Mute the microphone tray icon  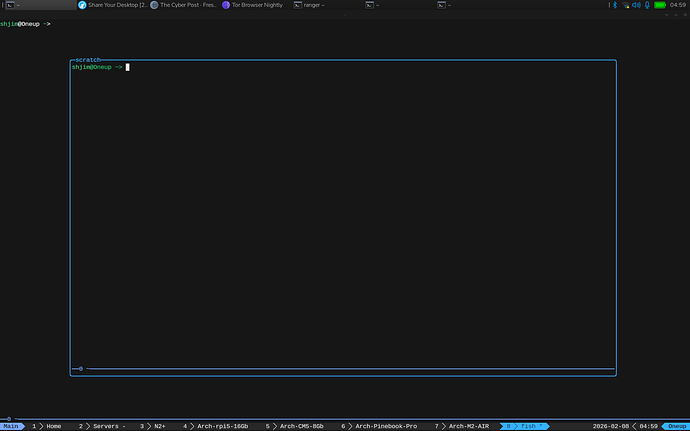647,5
